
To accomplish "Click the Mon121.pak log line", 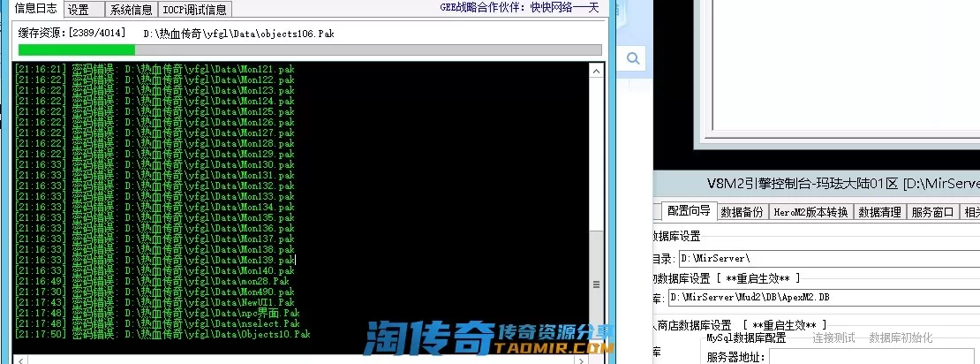I will (x=154, y=69).
